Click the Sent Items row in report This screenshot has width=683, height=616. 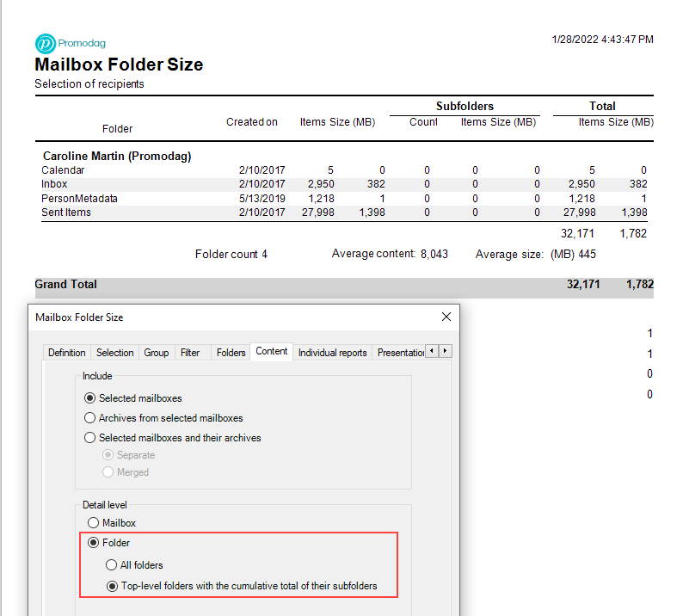[66, 213]
